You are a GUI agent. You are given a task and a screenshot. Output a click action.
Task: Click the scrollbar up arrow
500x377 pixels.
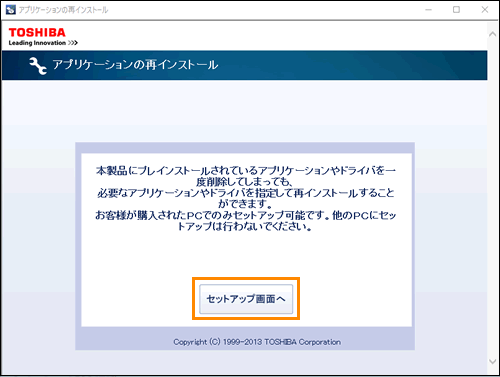[x=492, y=34]
